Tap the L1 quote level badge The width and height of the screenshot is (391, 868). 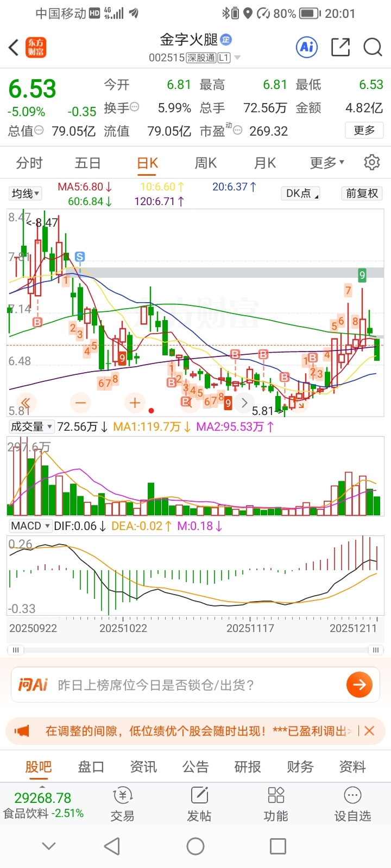click(224, 58)
